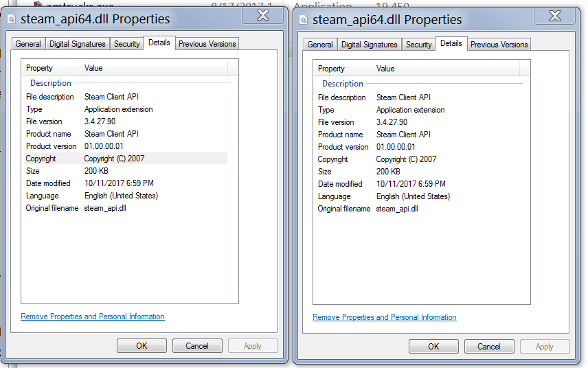Close the right steam_api64.dll Properties window

click(554, 16)
